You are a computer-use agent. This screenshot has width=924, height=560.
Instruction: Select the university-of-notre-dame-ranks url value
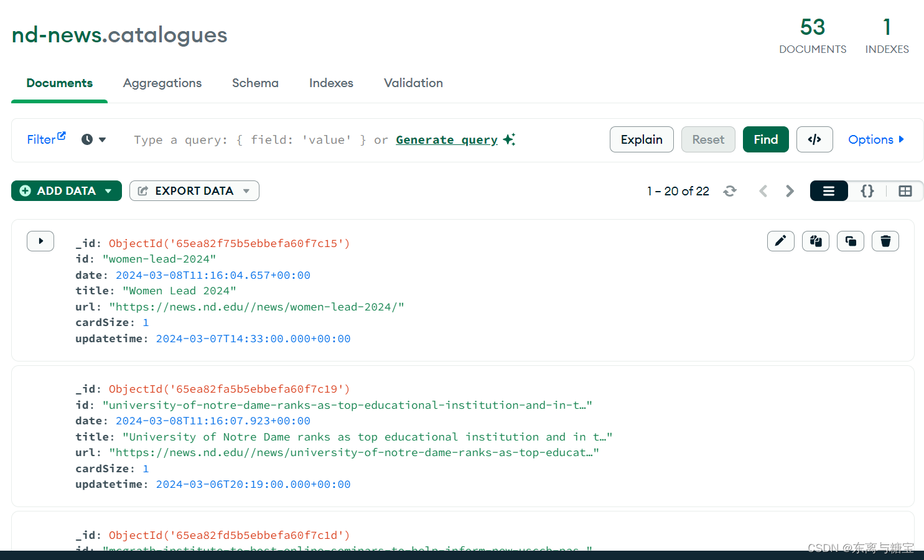click(x=354, y=452)
